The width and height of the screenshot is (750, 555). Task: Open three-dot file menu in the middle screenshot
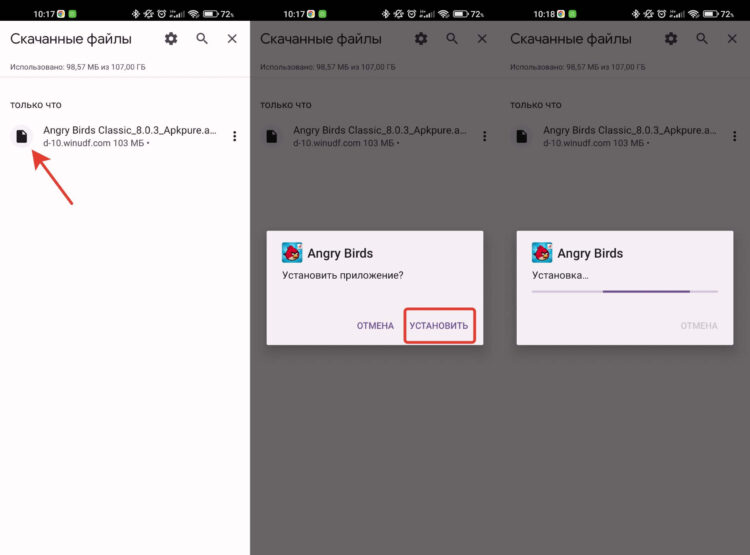484,137
